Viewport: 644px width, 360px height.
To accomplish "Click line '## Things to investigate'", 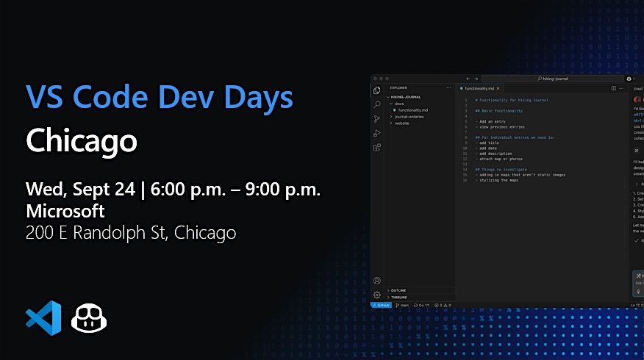I will [501, 170].
